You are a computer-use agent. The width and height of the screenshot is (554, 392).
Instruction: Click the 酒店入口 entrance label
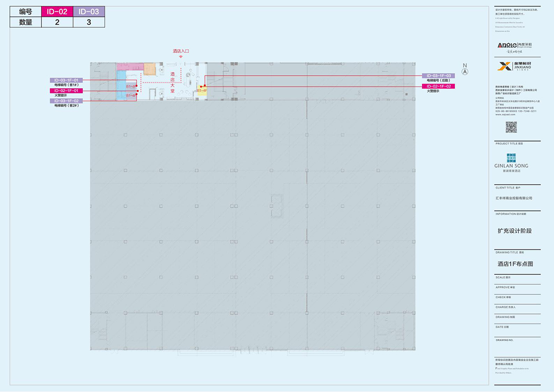pyautogui.click(x=181, y=51)
